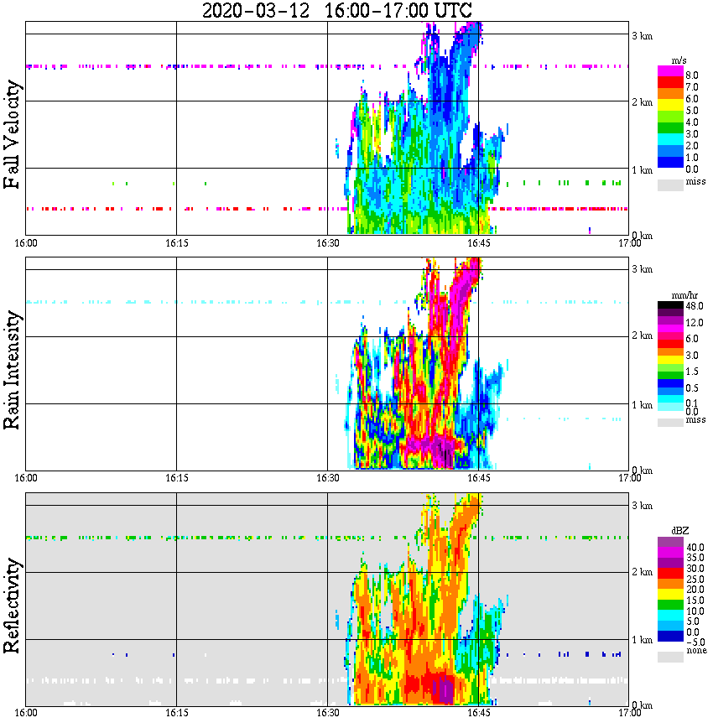Click the 'Rain Intensity' axis label
Viewport: 713px width, 728px height.
click(12, 370)
